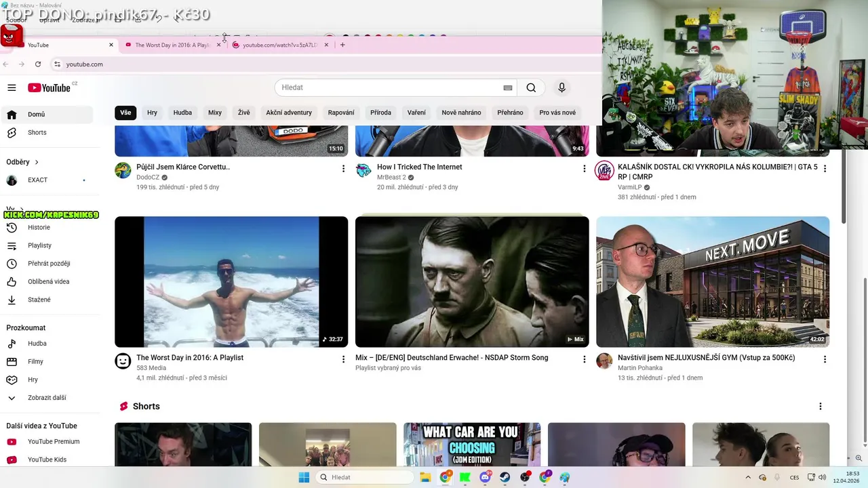Close the youtube.com/watch tab
This screenshot has width=868, height=488.
326,45
